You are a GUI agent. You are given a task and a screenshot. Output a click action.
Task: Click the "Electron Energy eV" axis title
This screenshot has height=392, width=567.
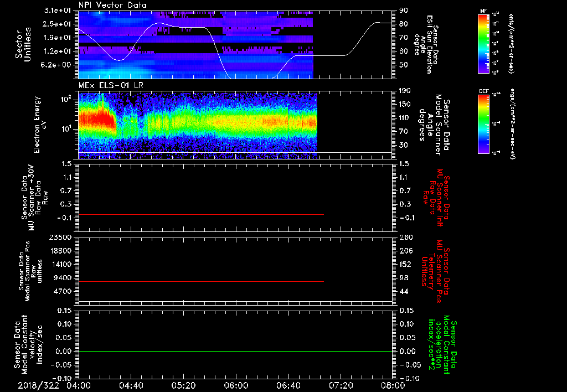pos(41,125)
